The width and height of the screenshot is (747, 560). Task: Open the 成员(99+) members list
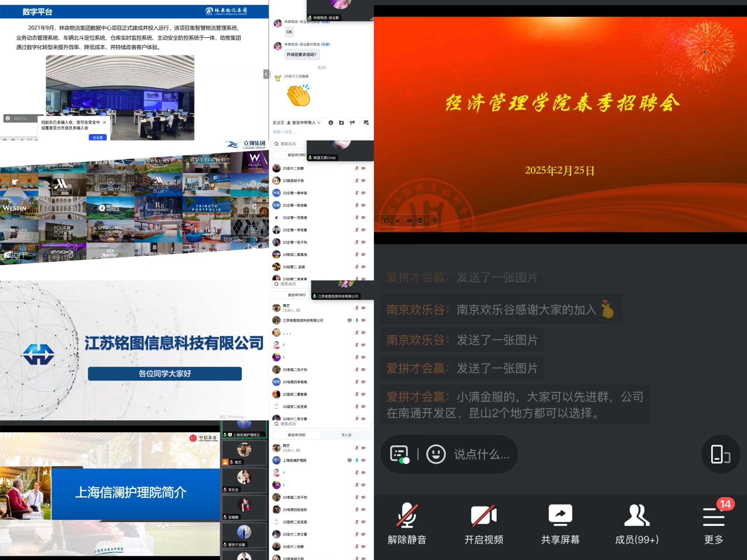coord(637,516)
